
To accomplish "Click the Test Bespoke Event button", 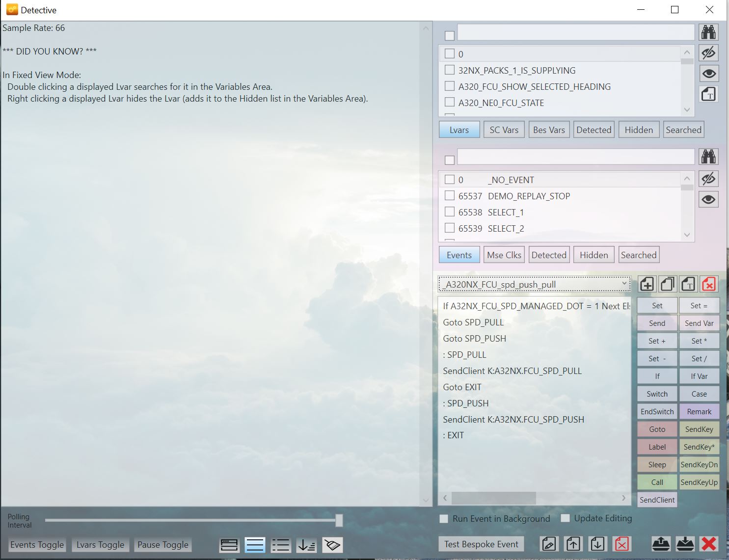I will point(481,544).
